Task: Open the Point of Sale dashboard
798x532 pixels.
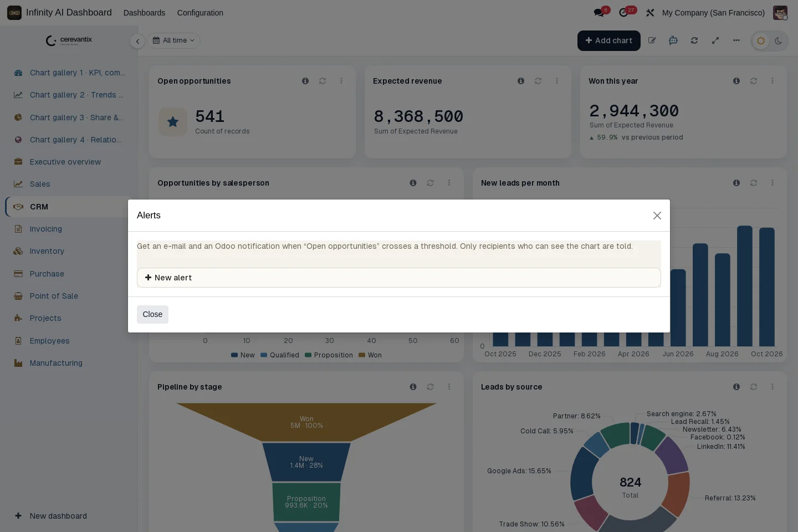Action: pos(69,296)
